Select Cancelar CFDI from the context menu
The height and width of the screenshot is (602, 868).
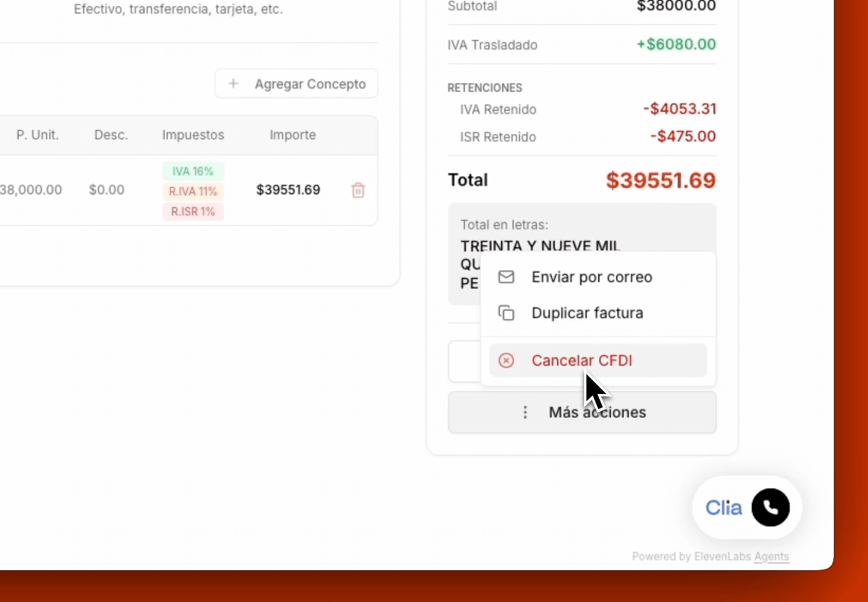(x=582, y=360)
